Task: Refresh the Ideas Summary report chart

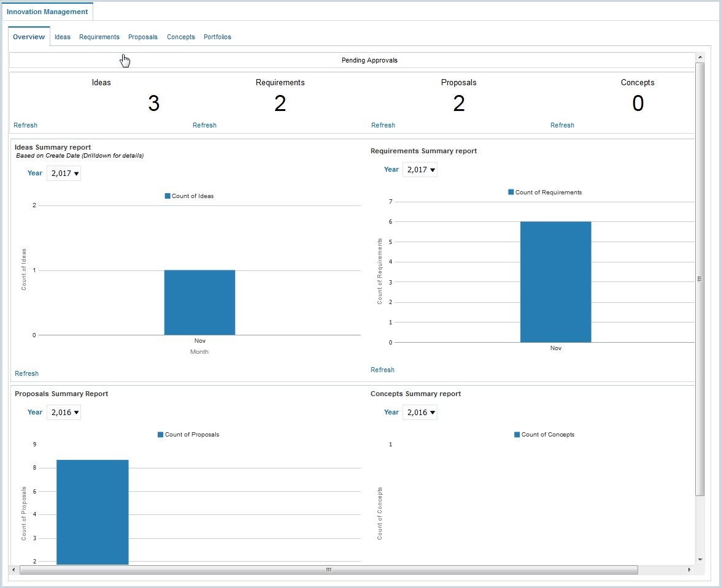Action: [26, 373]
